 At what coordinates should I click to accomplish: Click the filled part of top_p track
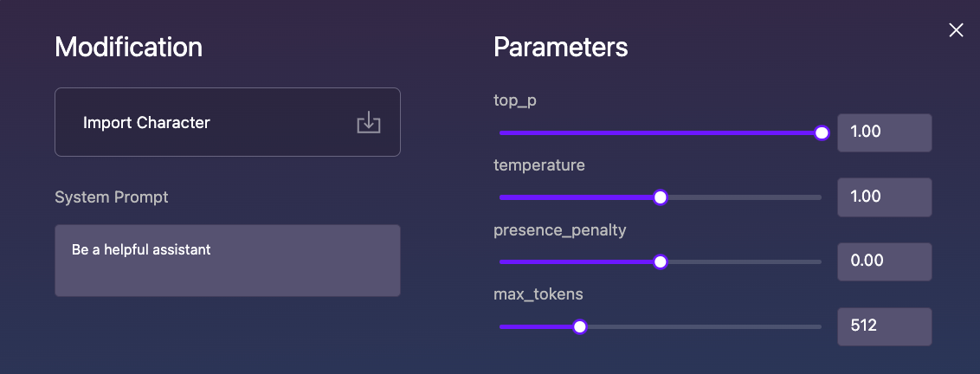pyautogui.click(x=658, y=132)
